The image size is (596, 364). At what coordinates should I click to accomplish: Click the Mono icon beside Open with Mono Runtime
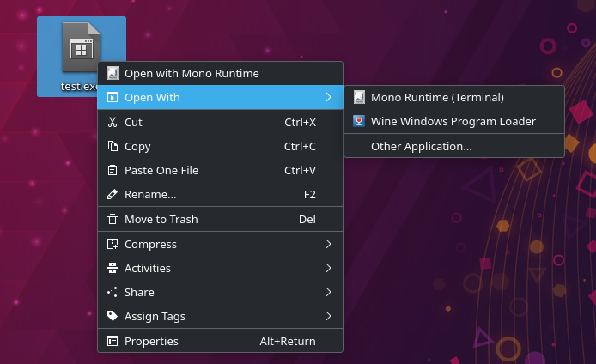(113, 73)
